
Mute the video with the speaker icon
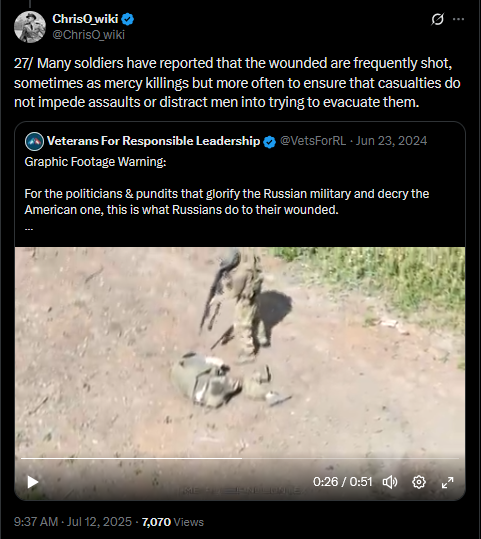coord(390,482)
